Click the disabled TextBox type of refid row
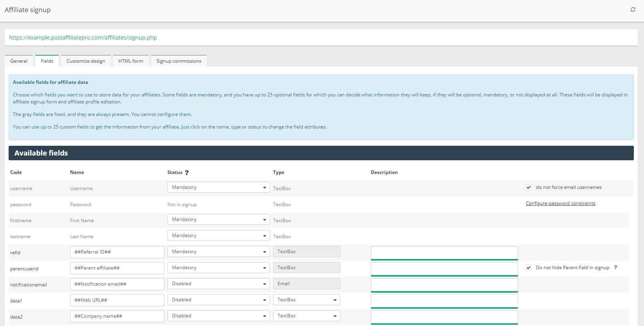The image size is (644, 326). (x=306, y=252)
